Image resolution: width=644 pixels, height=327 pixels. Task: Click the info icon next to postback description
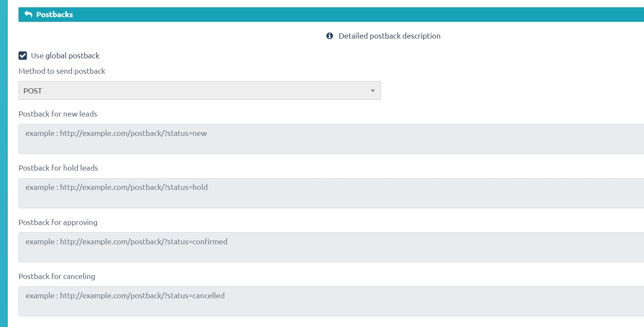(x=329, y=36)
